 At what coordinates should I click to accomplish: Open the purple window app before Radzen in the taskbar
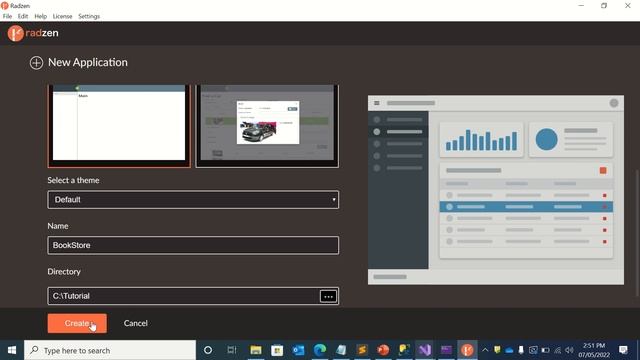[x=446, y=350]
